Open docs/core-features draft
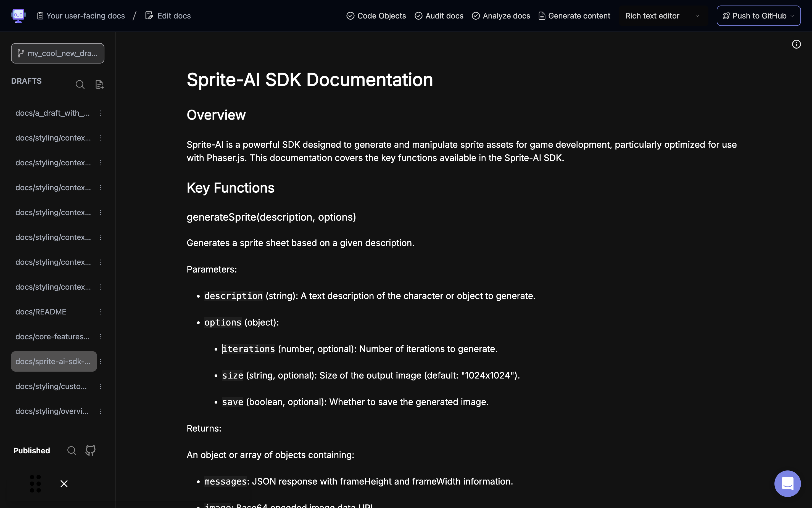Screen dimensions: 812x508 [x=52, y=336]
